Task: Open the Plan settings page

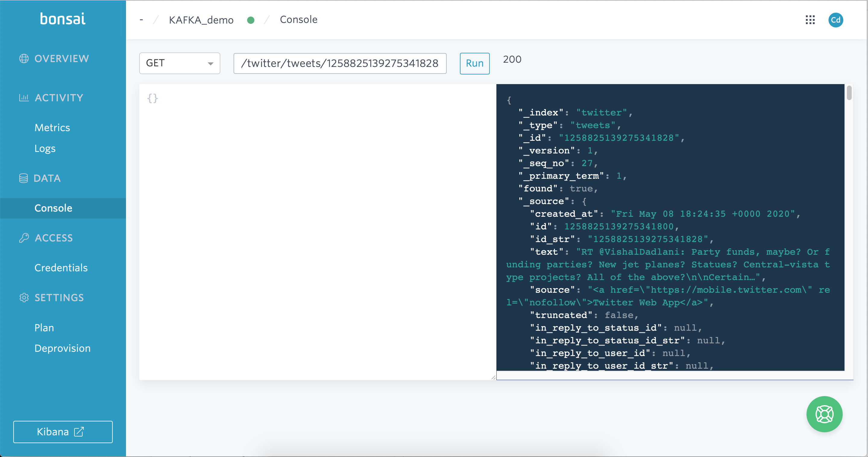Action: (44, 328)
